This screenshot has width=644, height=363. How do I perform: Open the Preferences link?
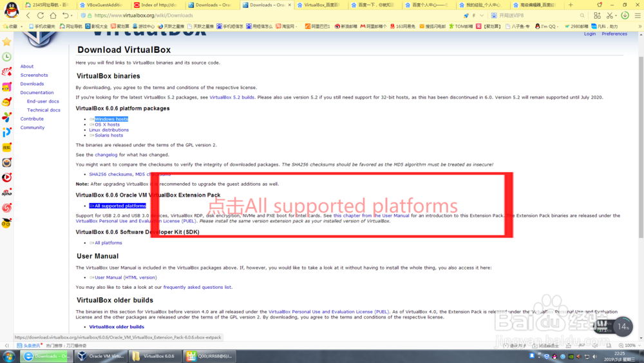614,34
